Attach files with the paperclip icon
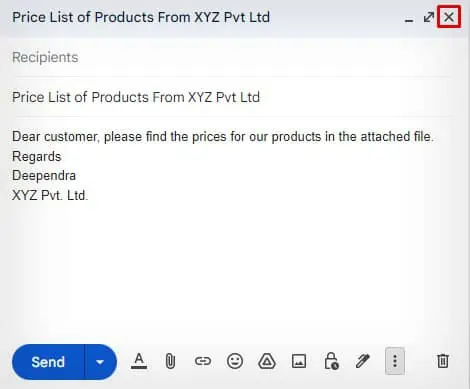This screenshot has height=389, width=470. [x=170, y=361]
